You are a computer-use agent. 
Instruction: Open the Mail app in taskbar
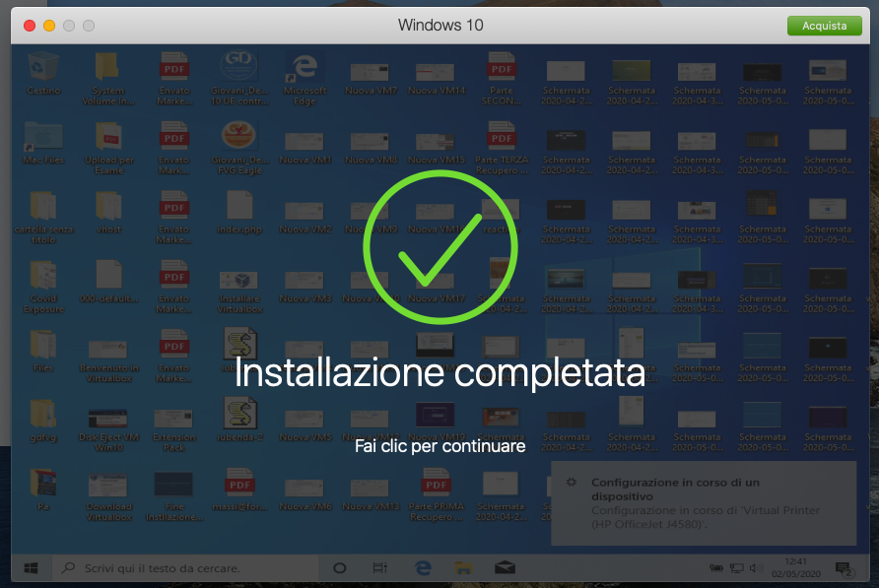(505, 568)
